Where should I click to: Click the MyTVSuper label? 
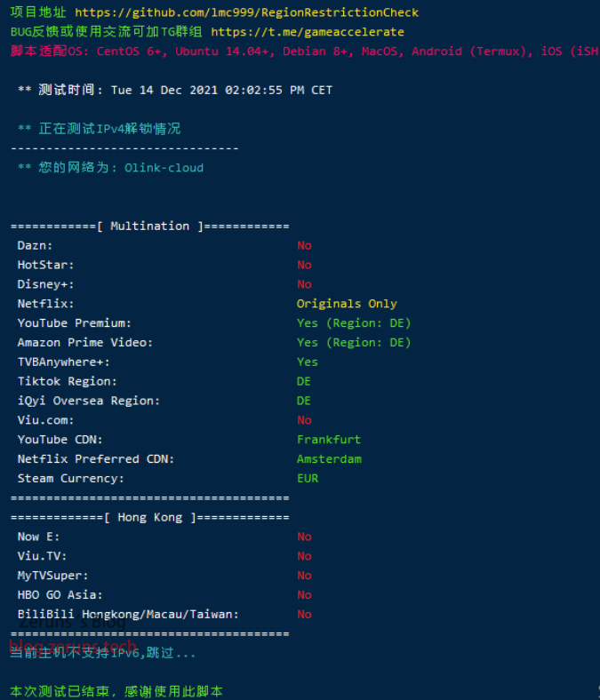52,576
